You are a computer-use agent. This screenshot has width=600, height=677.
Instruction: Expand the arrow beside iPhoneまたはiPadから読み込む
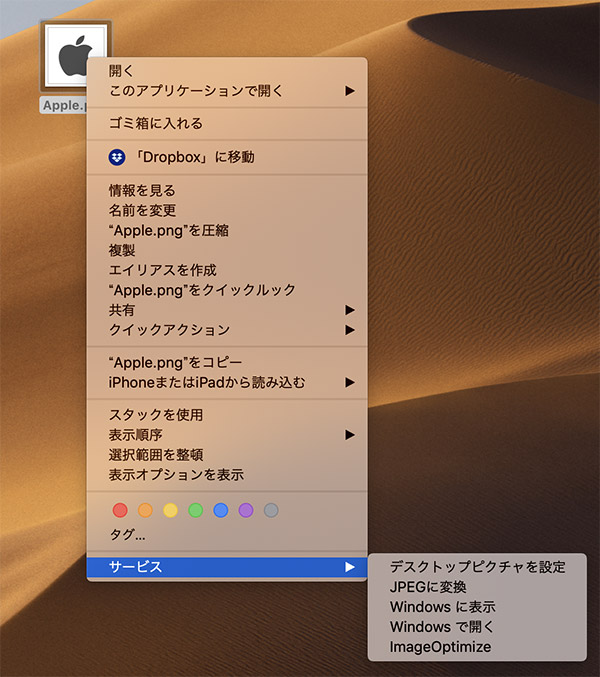350,382
